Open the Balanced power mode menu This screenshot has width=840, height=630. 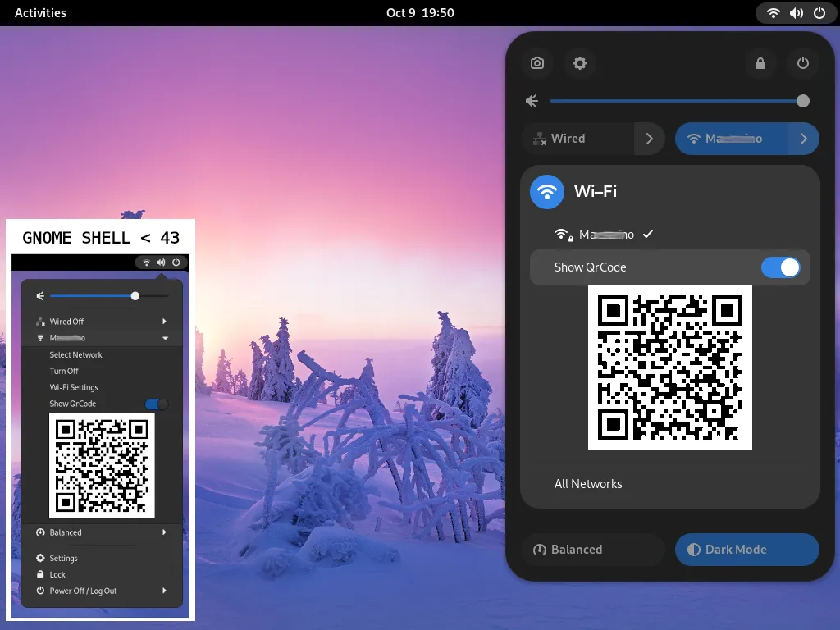click(593, 550)
